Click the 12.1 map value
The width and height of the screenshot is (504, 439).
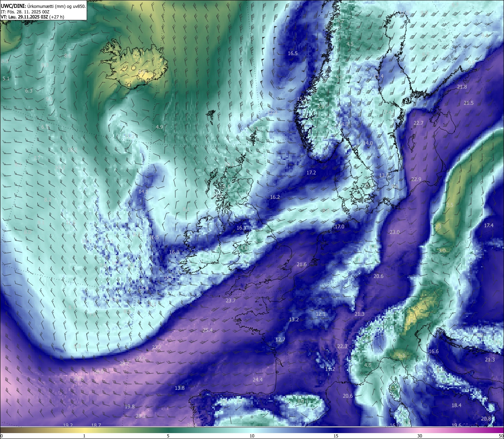321,314
